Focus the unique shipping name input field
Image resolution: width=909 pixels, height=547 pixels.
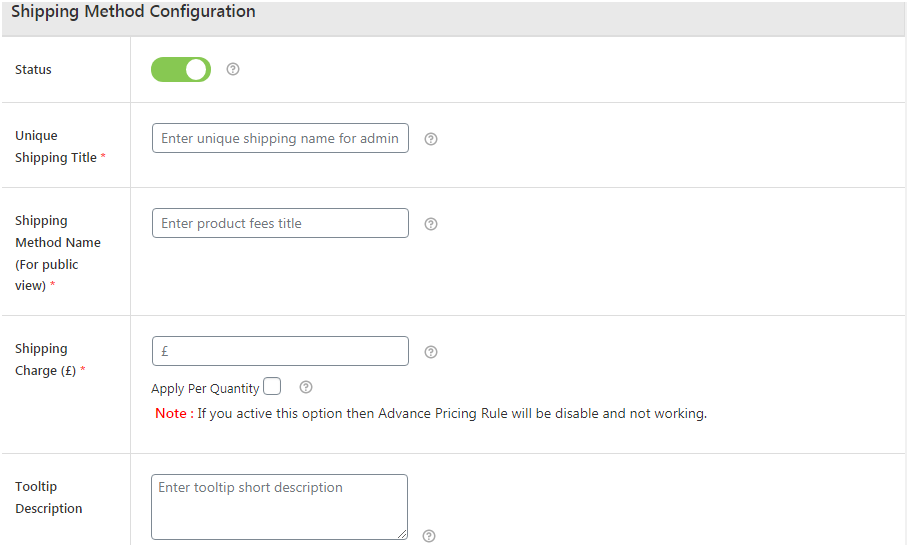coord(280,139)
